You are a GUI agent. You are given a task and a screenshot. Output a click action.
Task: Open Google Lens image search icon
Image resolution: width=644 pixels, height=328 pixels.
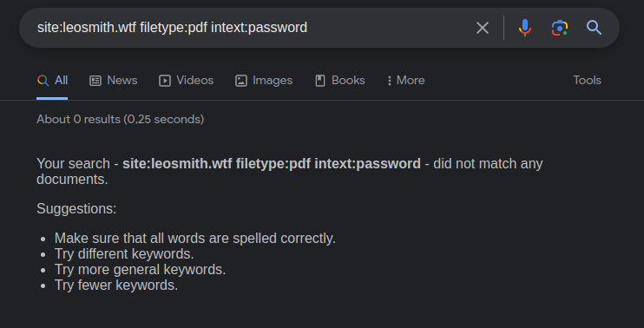(x=560, y=28)
